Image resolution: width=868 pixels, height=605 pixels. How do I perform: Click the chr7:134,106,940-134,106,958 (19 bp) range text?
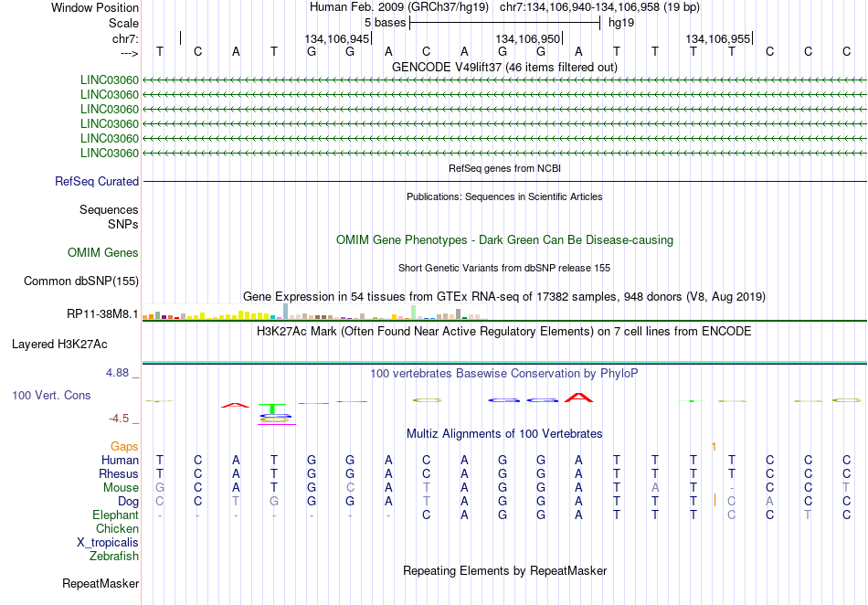click(599, 7)
